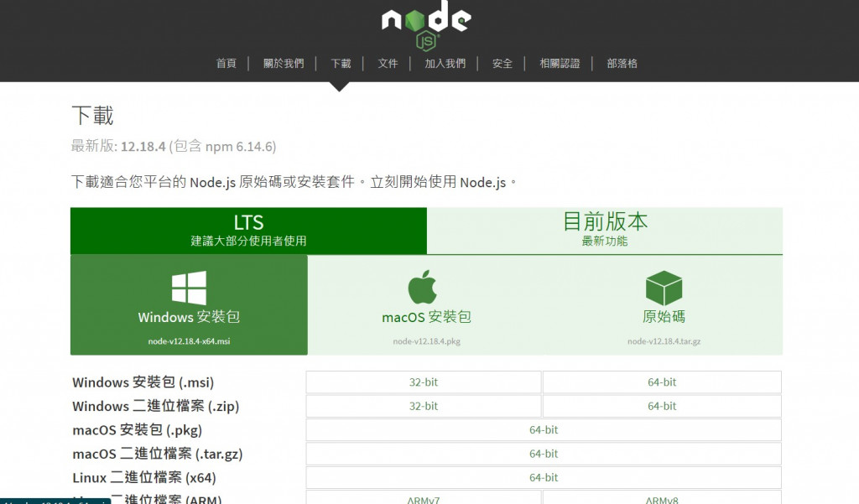Open the 關於我們 menu item
The image size is (859, 504).
(284, 64)
